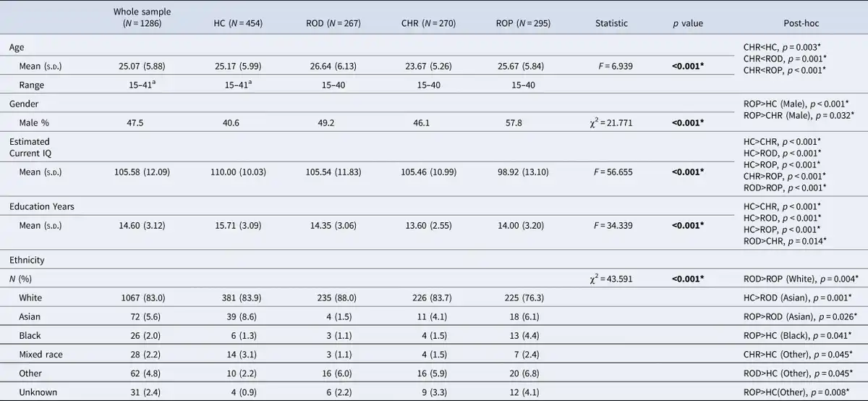Select the Age row label
868x401 pixels.
[17, 47]
